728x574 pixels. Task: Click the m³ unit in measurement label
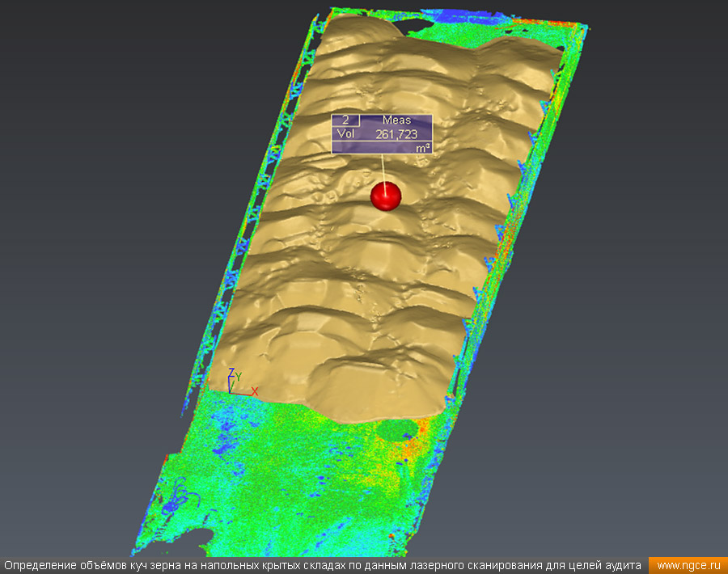click(422, 148)
